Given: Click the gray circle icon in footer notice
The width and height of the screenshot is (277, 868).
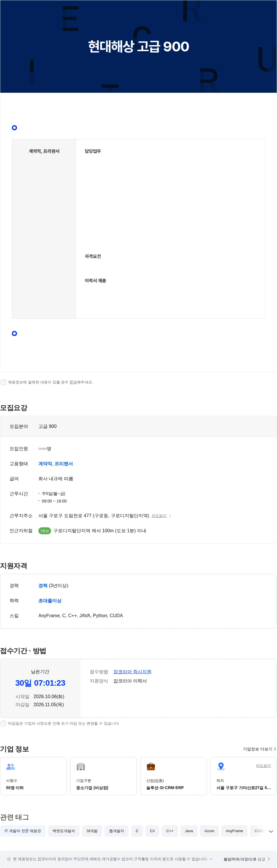Looking at the screenshot, I should pyautogui.click(x=9, y=859).
